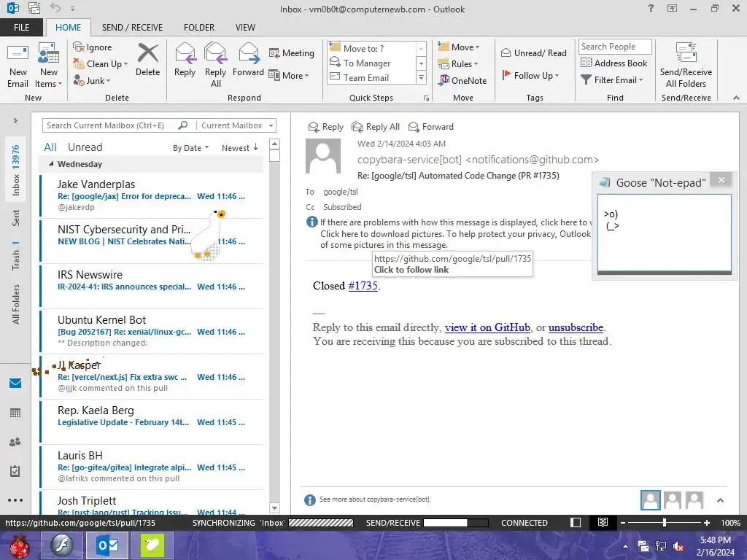
Task: Open the Mail navigation icon
Action: pyautogui.click(x=15, y=383)
